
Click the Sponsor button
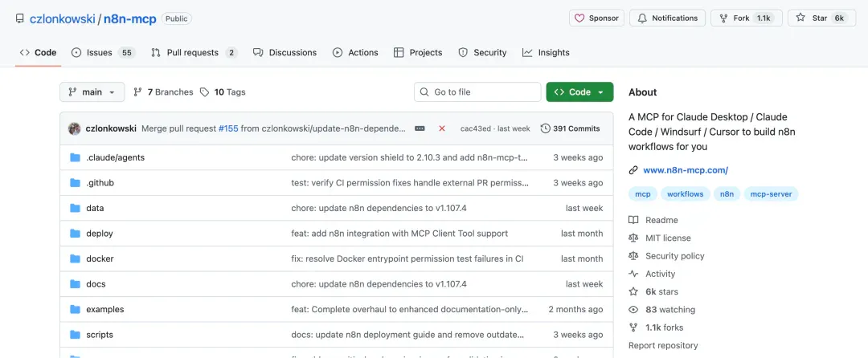click(596, 18)
